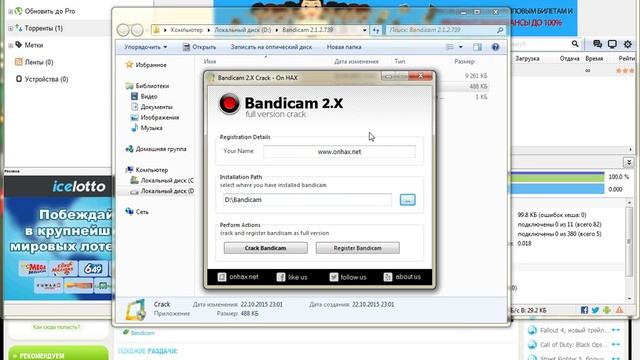640x360 pixels.
Task: Open the onhax.net footer link
Action: tap(238, 277)
